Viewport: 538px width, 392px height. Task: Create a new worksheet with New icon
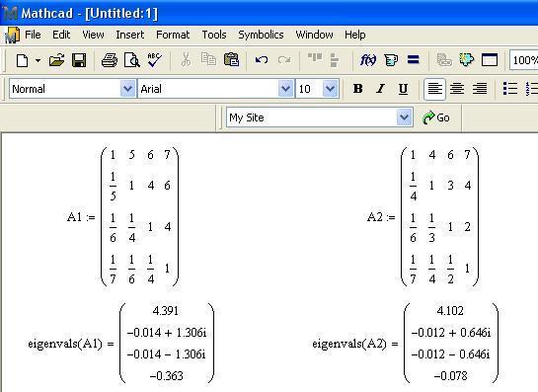(x=23, y=61)
